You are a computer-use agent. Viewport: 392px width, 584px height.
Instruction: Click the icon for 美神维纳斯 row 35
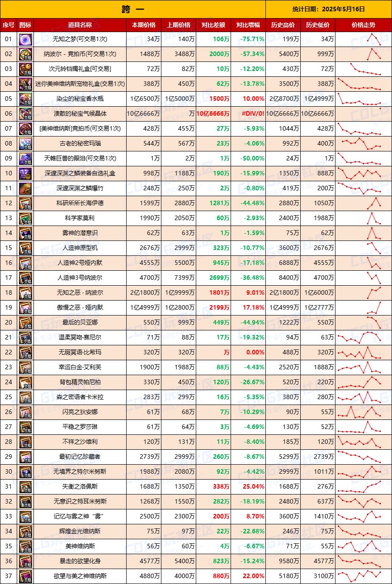tap(25, 546)
